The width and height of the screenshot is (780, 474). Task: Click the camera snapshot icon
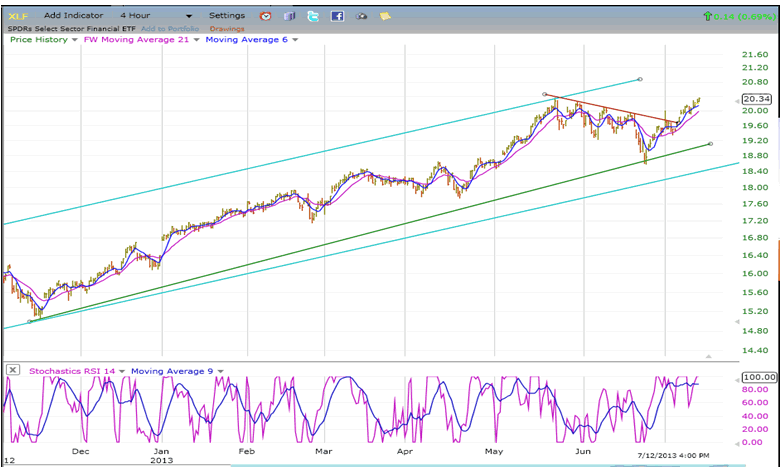point(361,17)
